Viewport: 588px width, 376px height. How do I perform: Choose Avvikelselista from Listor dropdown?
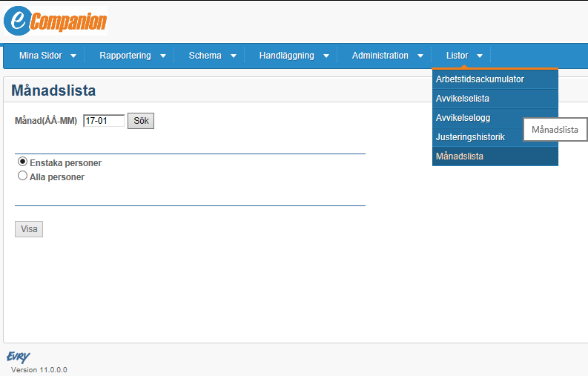495,99
